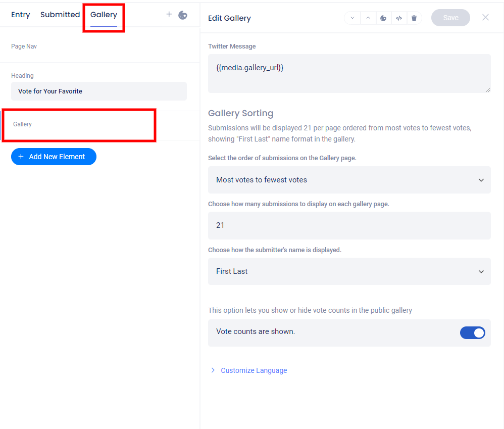The height and width of the screenshot is (429, 504).
Task: Click the Twitter Message text area
Action: [349, 73]
